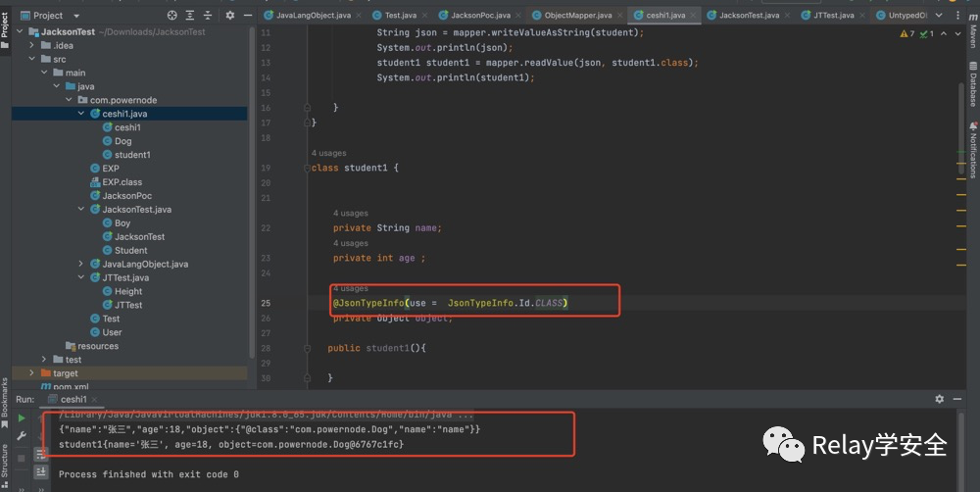Switch to JacksonPoc.java tab

(x=480, y=15)
